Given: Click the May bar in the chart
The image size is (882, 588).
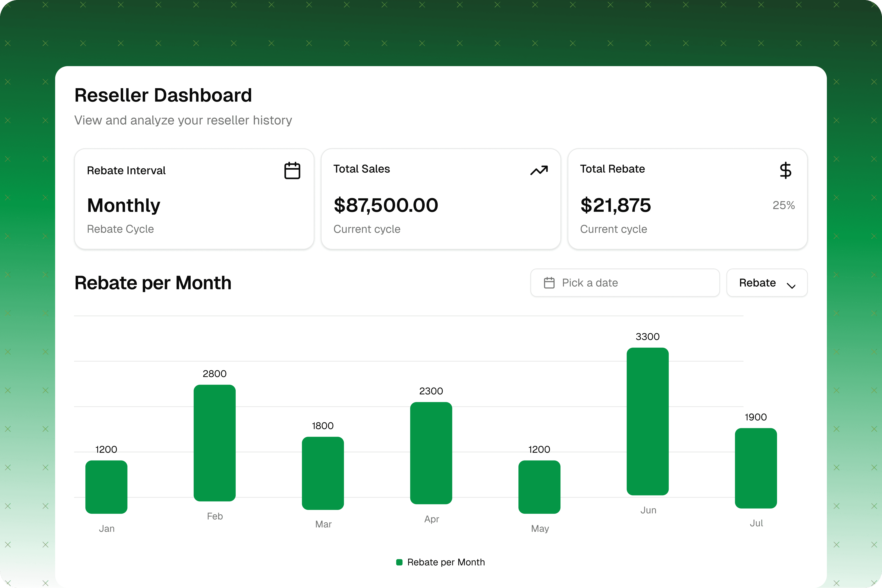Looking at the screenshot, I should 539,487.
